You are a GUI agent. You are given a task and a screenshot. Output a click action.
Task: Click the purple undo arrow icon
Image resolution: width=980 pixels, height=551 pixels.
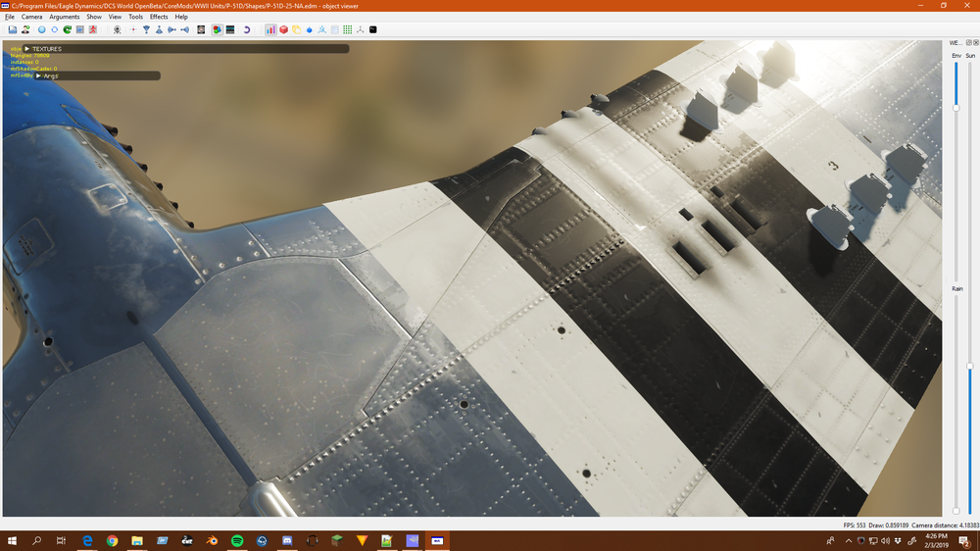tap(246, 29)
